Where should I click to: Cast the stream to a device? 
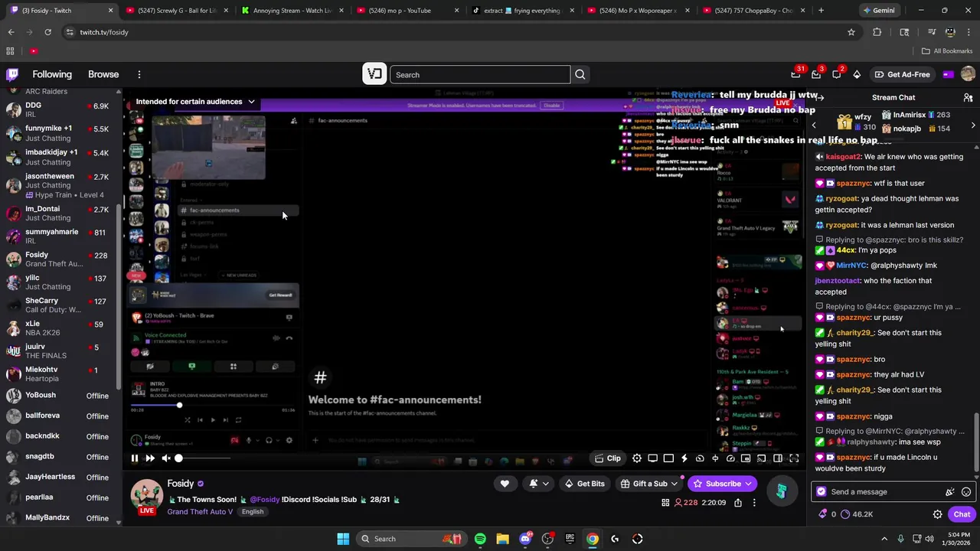pyautogui.click(x=762, y=458)
